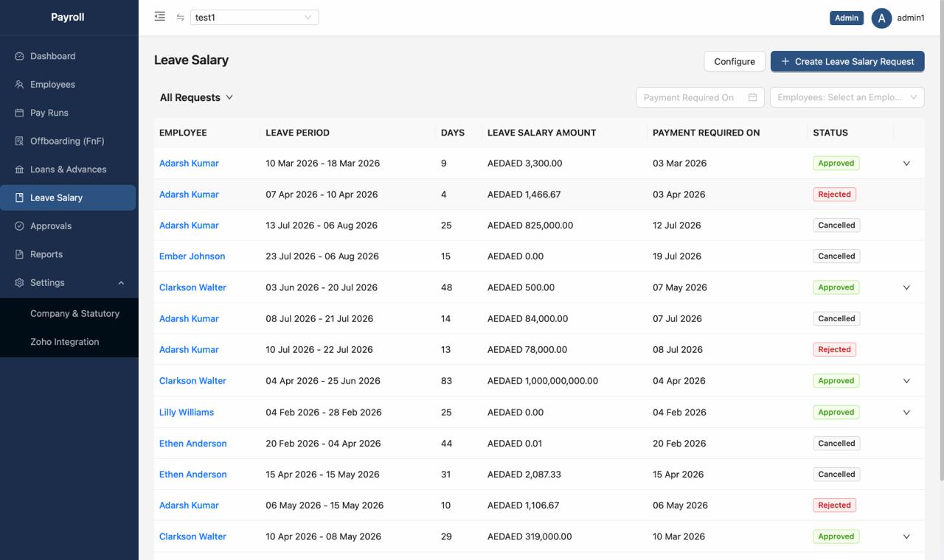Open Loans & Advances section
The width and height of the screenshot is (944, 560).
coord(68,169)
